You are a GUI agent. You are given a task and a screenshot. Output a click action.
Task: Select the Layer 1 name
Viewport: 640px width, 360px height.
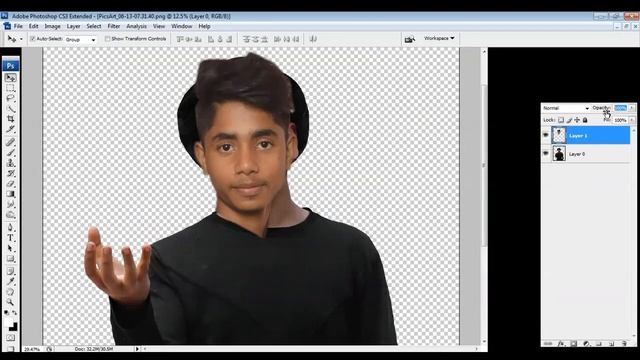point(578,136)
